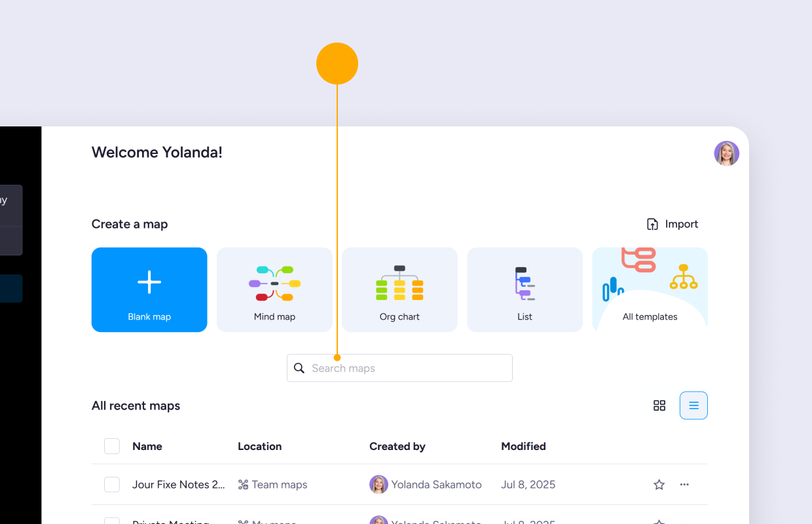The image size is (812, 524).
Task: Sort by the Name column
Action: [147, 446]
